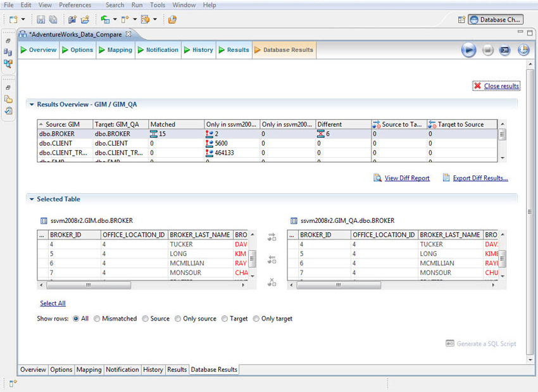Open the dropdown next to the hand-on-form icon

click(x=154, y=20)
